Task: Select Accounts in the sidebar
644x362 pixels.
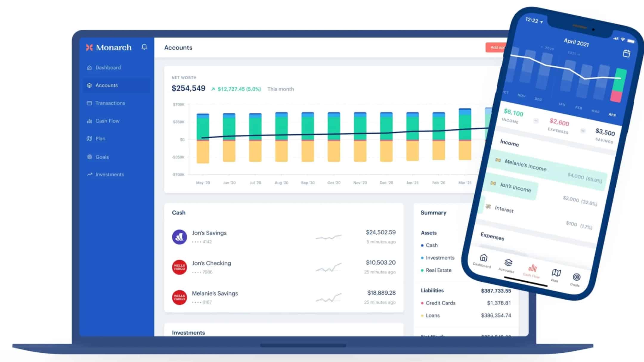Action: click(x=117, y=86)
